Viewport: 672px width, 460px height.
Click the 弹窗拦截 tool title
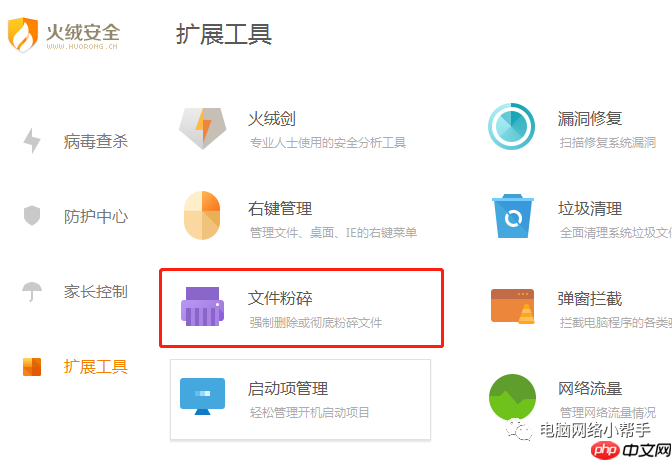click(590, 298)
